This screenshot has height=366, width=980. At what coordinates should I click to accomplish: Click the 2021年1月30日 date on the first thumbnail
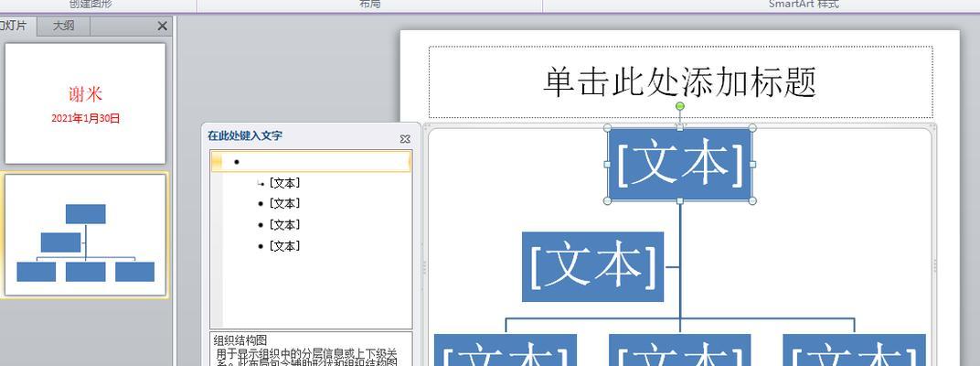point(86,118)
